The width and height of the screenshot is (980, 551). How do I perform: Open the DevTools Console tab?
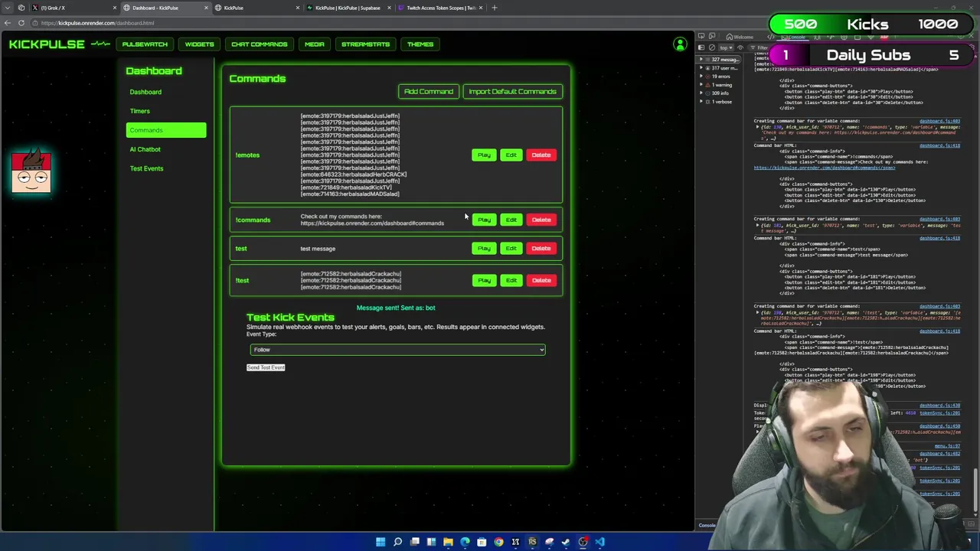tap(792, 37)
